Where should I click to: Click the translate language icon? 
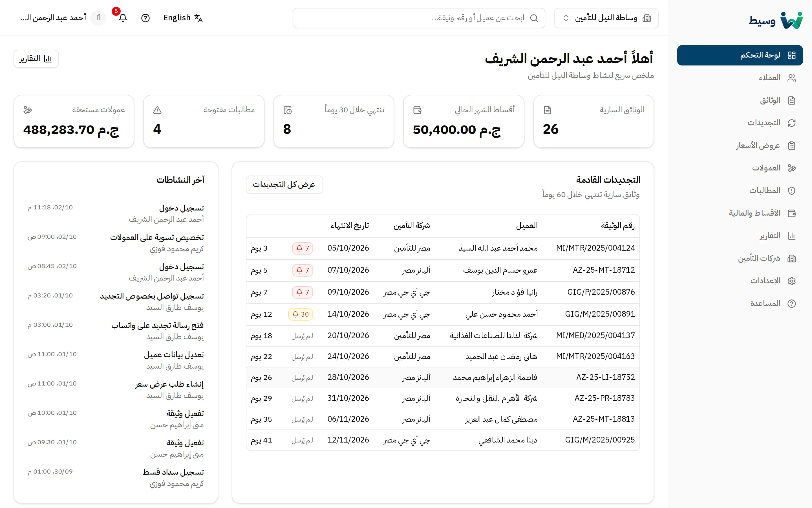pyautogui.click(x=199, y=18)
